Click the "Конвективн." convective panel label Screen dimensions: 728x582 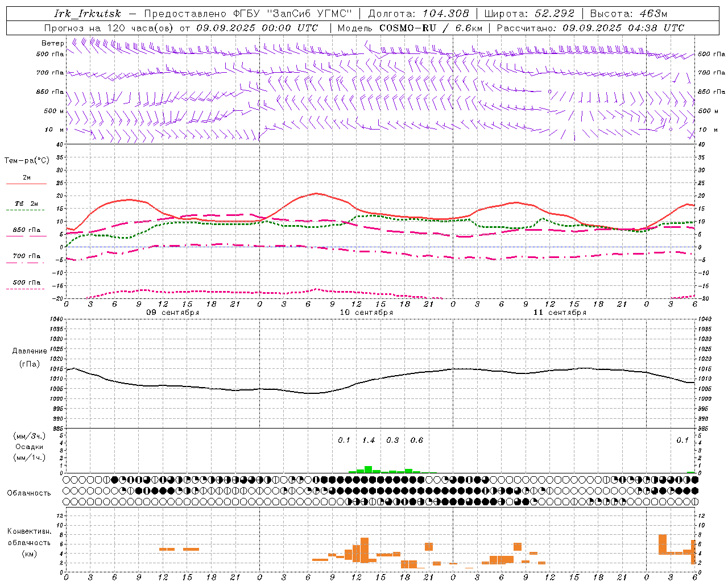point(30,531)
